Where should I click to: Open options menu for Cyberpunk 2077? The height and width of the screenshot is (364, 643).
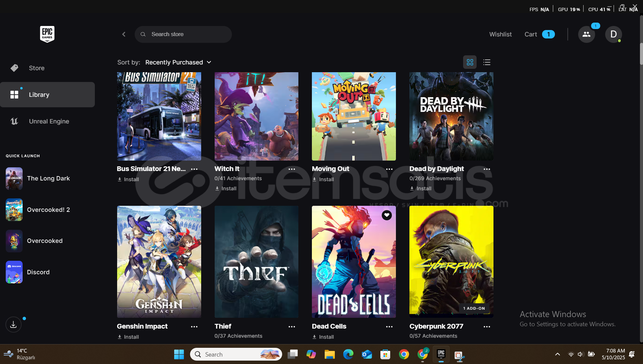487,327
